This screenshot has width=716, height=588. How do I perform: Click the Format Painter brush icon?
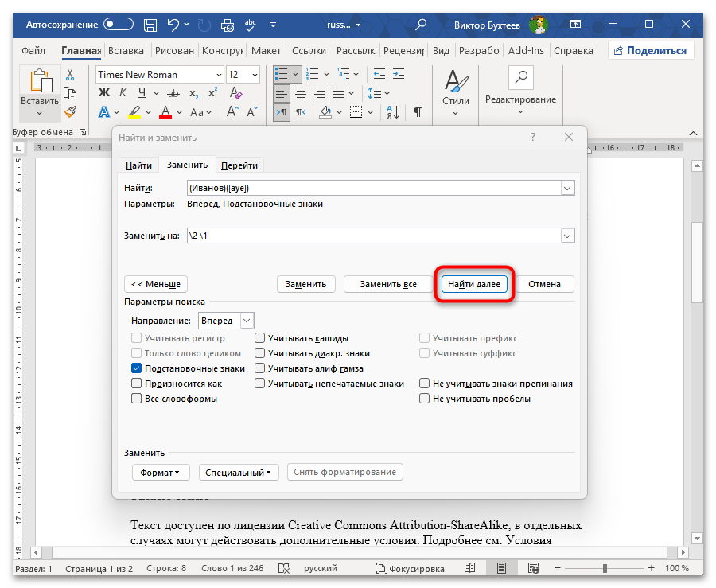pos(70,112)
